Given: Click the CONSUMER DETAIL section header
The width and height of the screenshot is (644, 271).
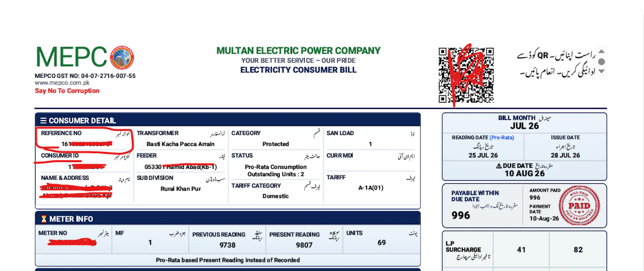Looking at the screenshot, I should pyautogui.click(x=228, y=120).
